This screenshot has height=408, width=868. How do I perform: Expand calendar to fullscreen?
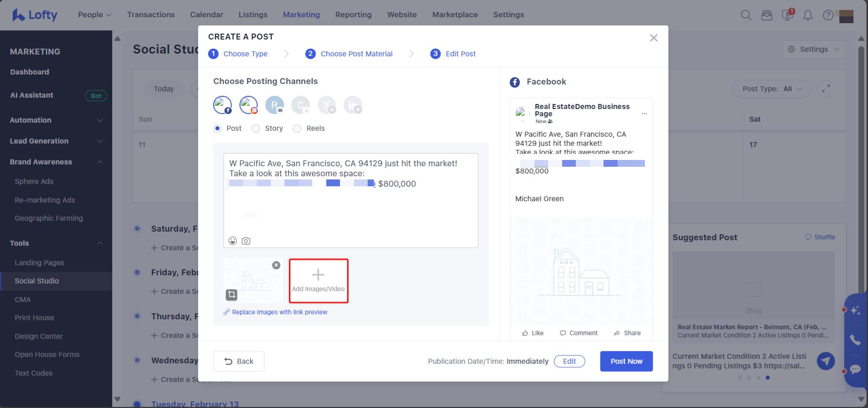pos(826,89)
